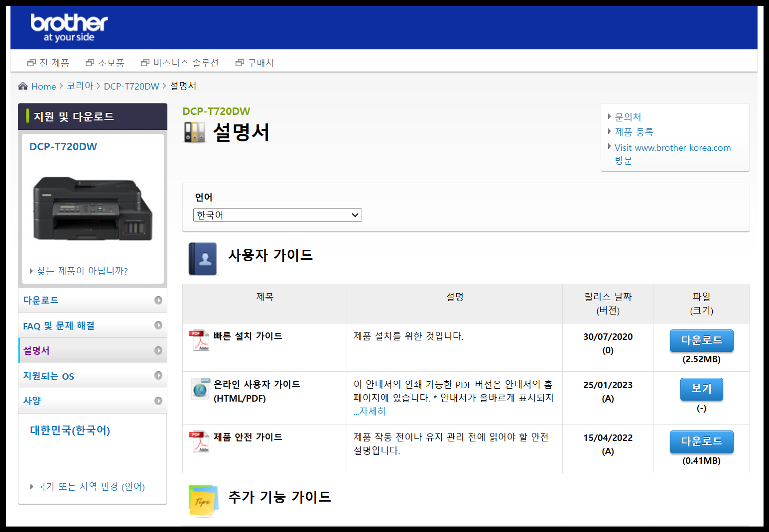Click the 제품 안전 가이드 title
Viewport: 769px width, 532px height.
[248, 437]
